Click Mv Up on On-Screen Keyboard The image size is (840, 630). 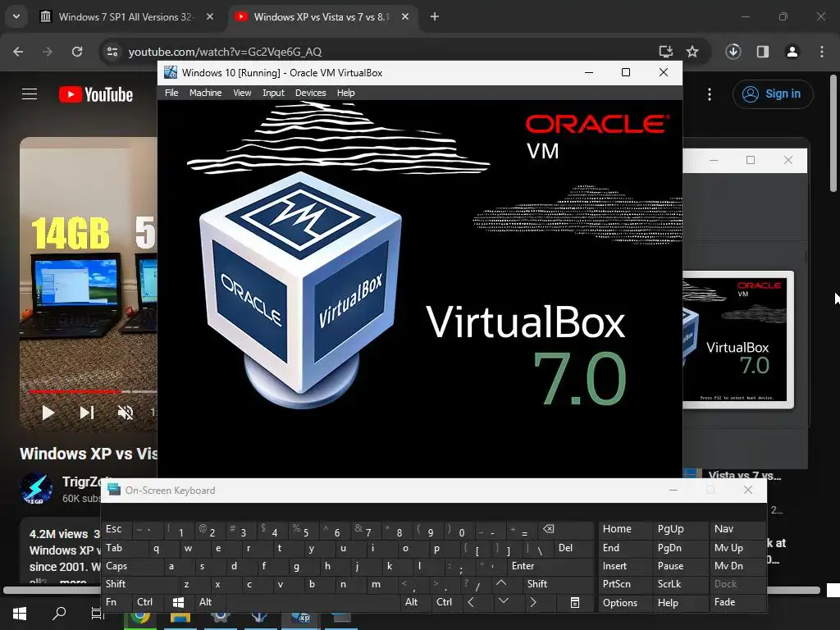(736, 548)
